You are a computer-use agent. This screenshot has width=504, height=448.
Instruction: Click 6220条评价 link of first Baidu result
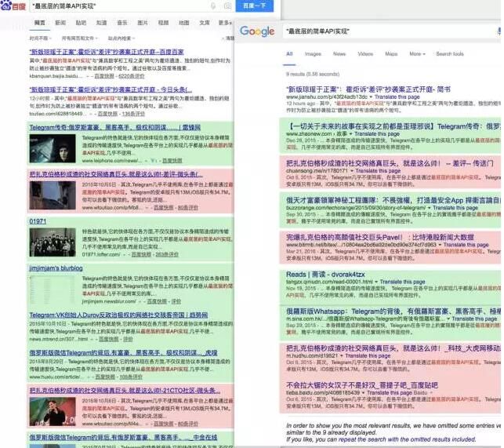(131, 76)
